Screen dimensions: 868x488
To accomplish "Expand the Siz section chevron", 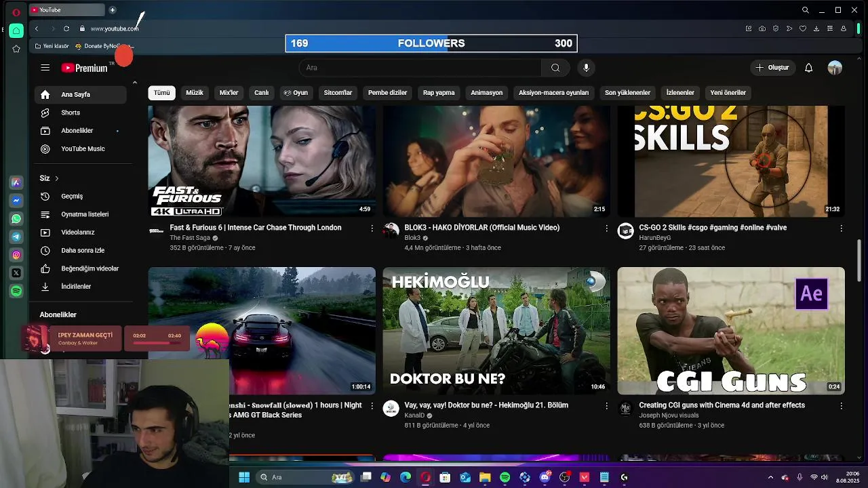I will 57,178.
